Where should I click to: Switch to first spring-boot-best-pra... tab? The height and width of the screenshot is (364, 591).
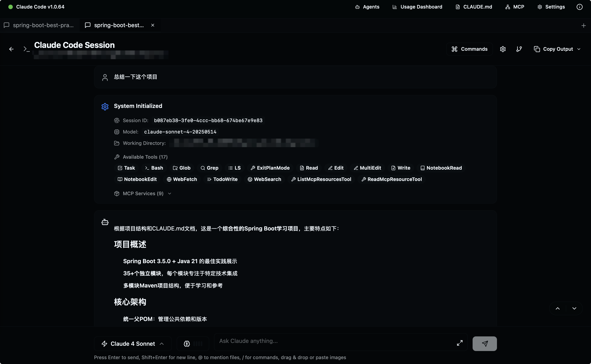[x=40, y=25]
